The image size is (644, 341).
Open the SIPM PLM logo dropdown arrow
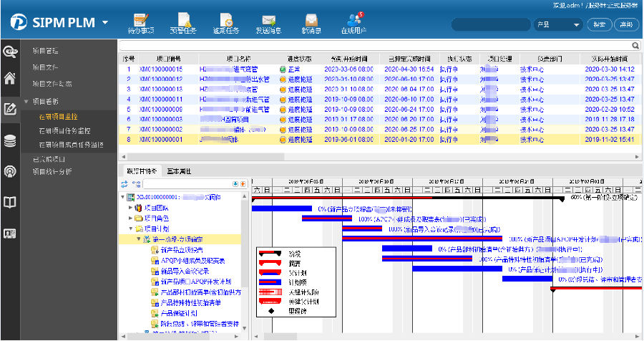[105, 23]
